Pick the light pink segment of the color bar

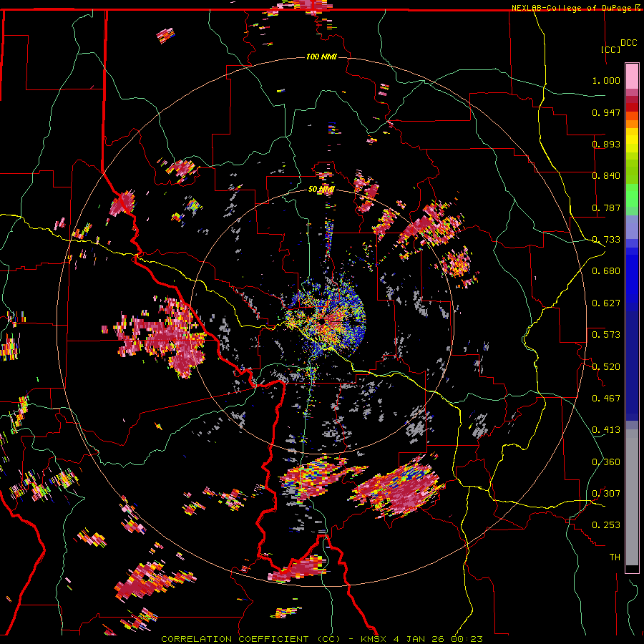pos(632,76)
